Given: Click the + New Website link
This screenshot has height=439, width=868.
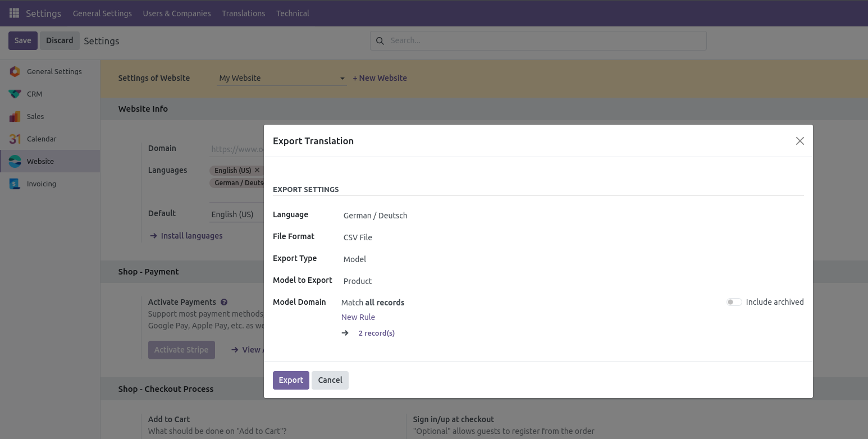Looking at the screenshot, I should (x=380, y=78).
